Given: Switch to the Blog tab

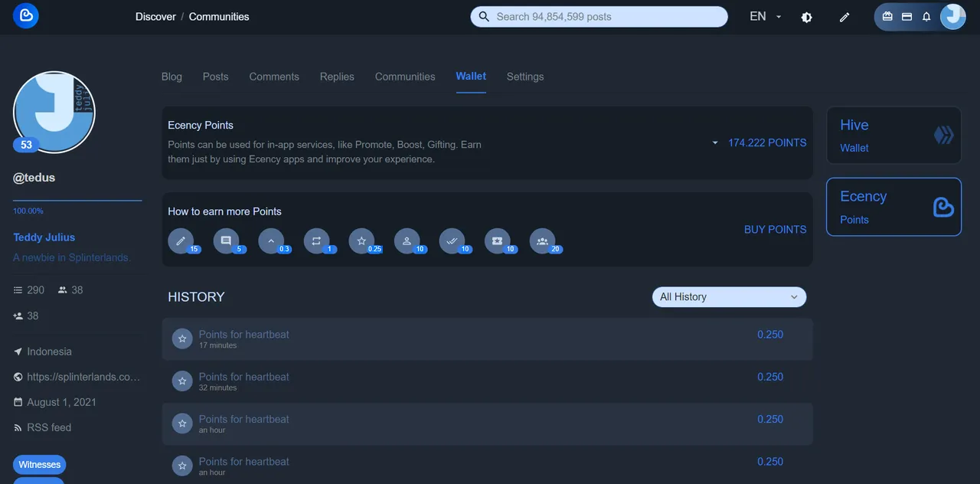Looking at the screenshot, I should point(171,77).
